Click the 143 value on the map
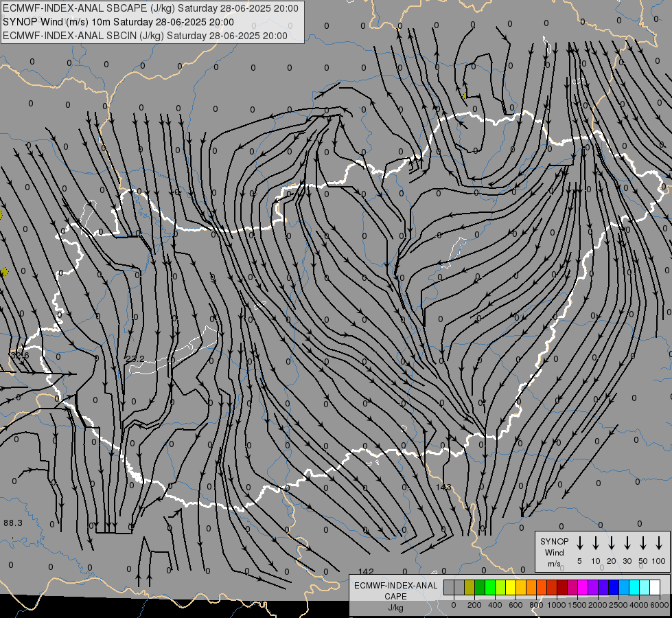Image resolution: width=672 pixels, height=618 pixels. (x=443, y=488)
